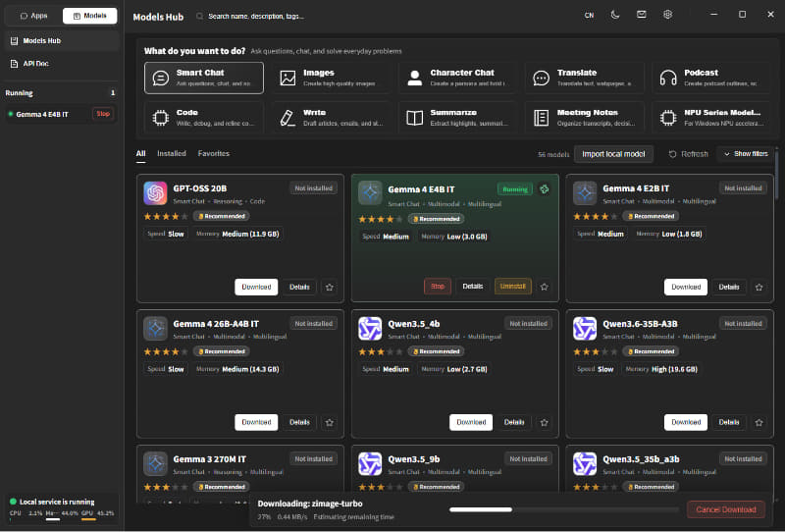The image size is (785, 532).
Task: Click Qwen3.5_4b model logo
Action: (x=370, y=329)
